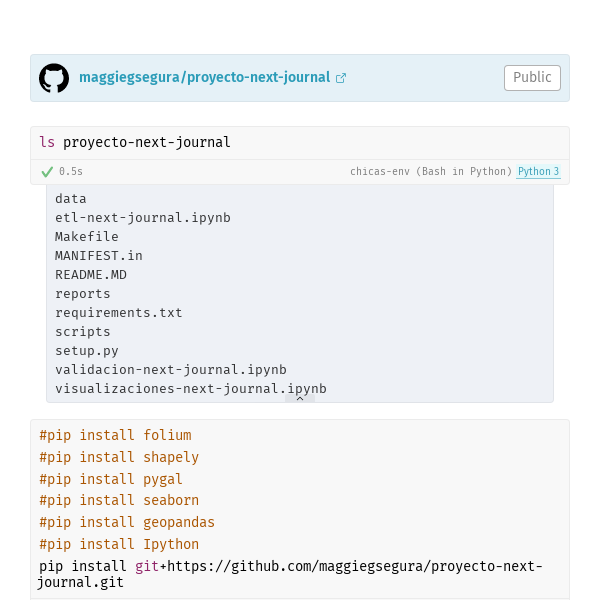The image size is (600, 600).
Task: Click into the ls proyecto-next-journal code cell
Action: [x=300, y=143]
